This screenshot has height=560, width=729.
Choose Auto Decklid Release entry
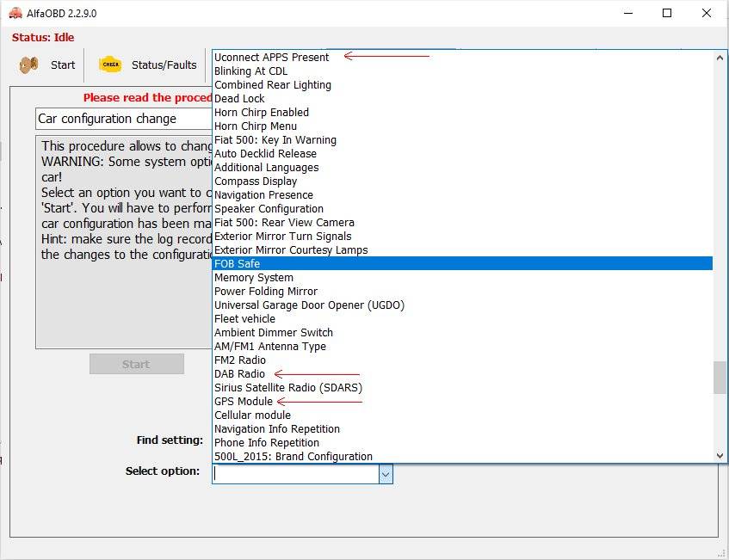[x=462, y=154]
